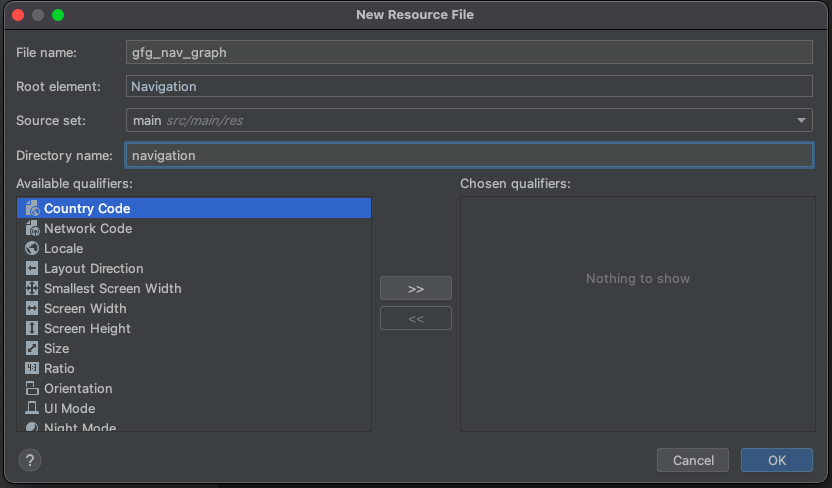Viewport: 832px width, 488px height.
Task: Click the Network Code qualifier icon
Action: (32, 228)
